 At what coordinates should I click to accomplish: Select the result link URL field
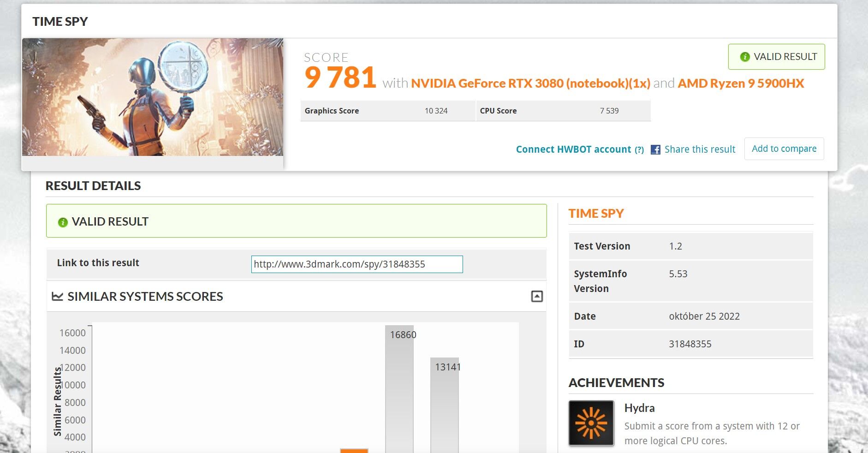point(357,264)
